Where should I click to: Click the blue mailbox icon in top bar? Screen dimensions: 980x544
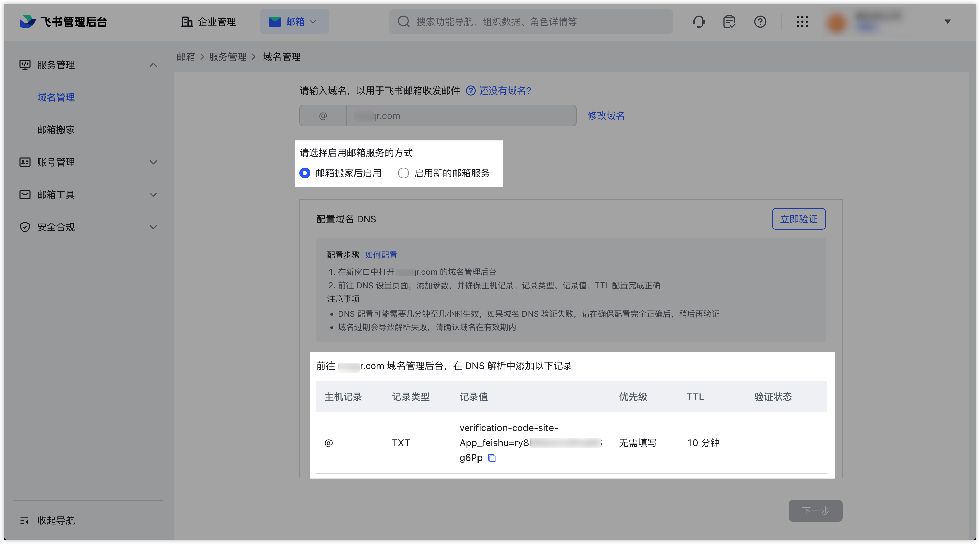275,22
